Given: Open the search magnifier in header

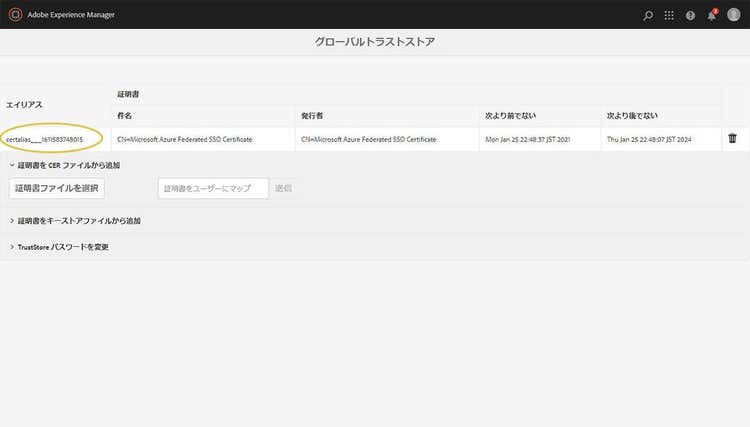Looking at the screenshot, I should 648,15.
